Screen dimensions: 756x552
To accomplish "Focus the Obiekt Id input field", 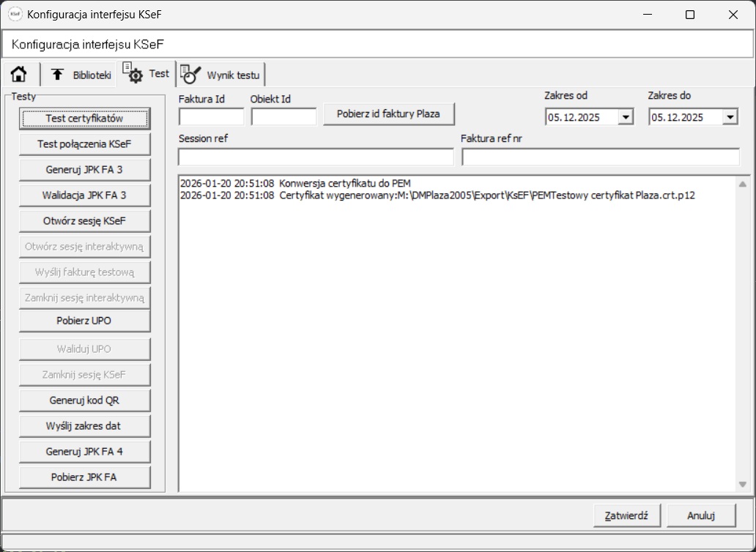I will (283, 116).
